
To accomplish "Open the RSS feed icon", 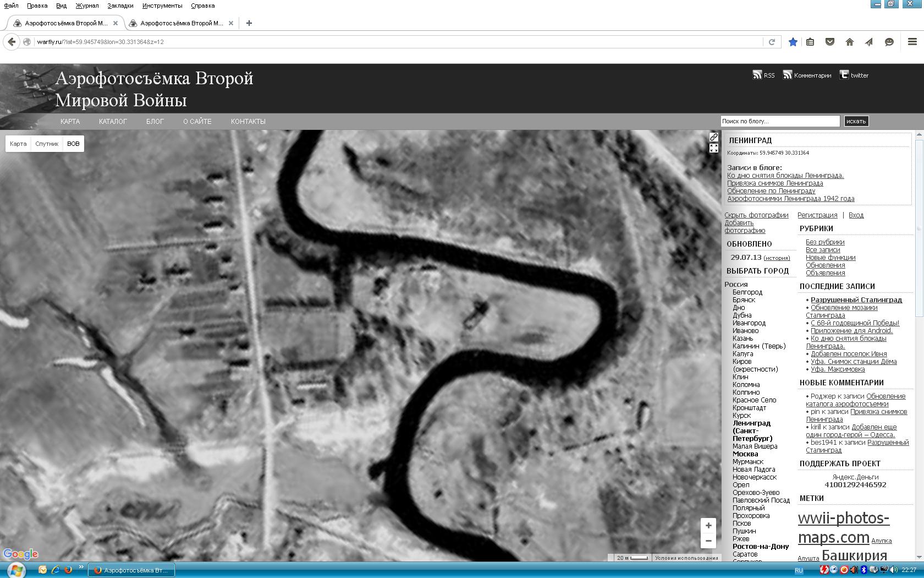I will coord(757,75).
